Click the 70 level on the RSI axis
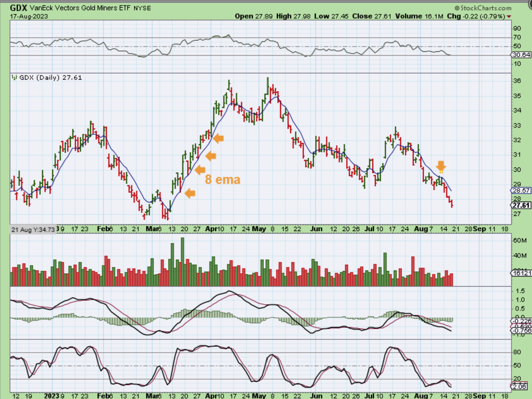Image resolution: width=532 pixels, height=399 pixels. (516, 37)
